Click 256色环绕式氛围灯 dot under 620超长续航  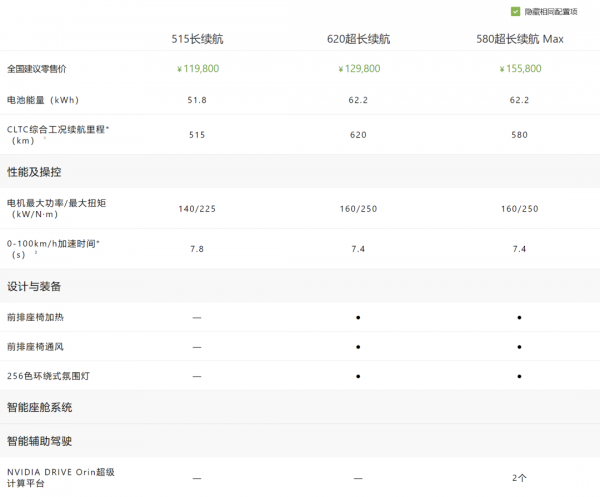[358, 376]
